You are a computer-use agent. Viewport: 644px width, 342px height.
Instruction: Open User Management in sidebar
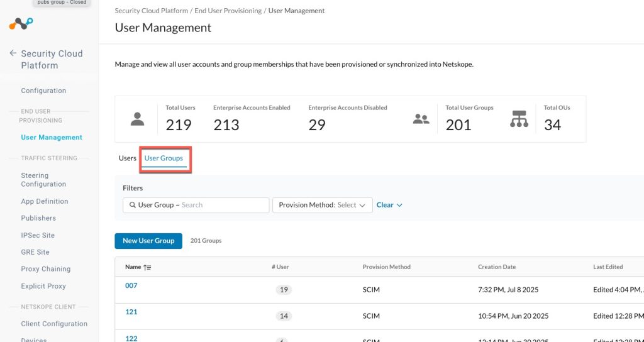52,138
